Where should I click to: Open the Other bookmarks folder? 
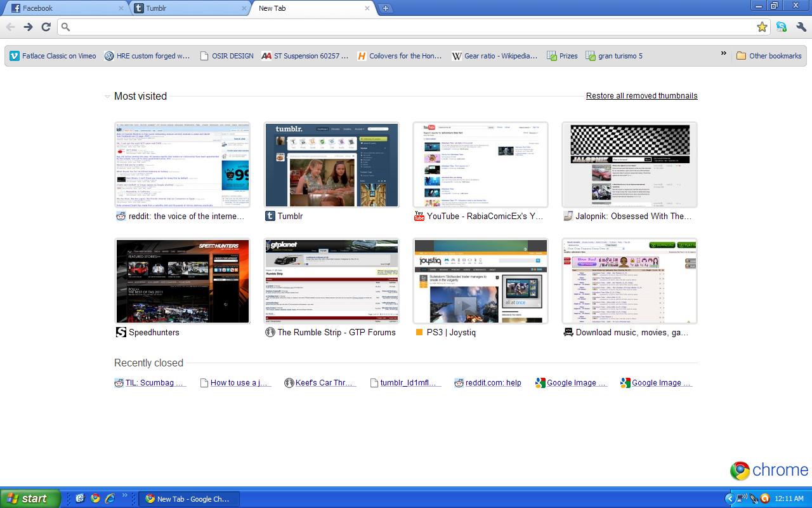pyautogui.click(x=769, y=56)
